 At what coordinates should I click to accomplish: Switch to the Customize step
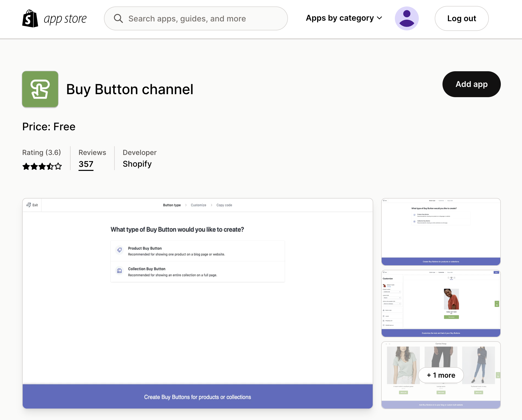[198, 205]
